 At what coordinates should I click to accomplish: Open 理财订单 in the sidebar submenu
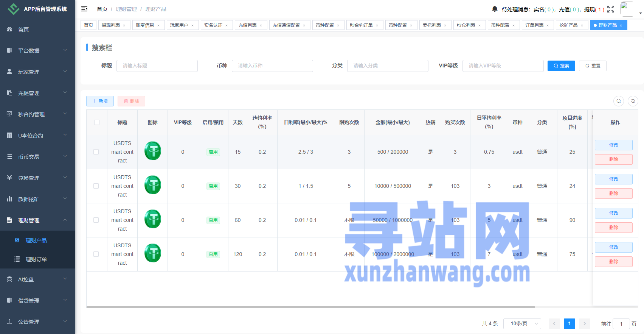[36, 259]
